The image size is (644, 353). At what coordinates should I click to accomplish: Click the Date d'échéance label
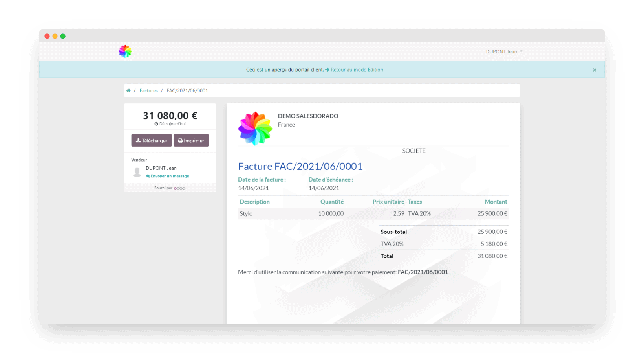tap(331, 180)
